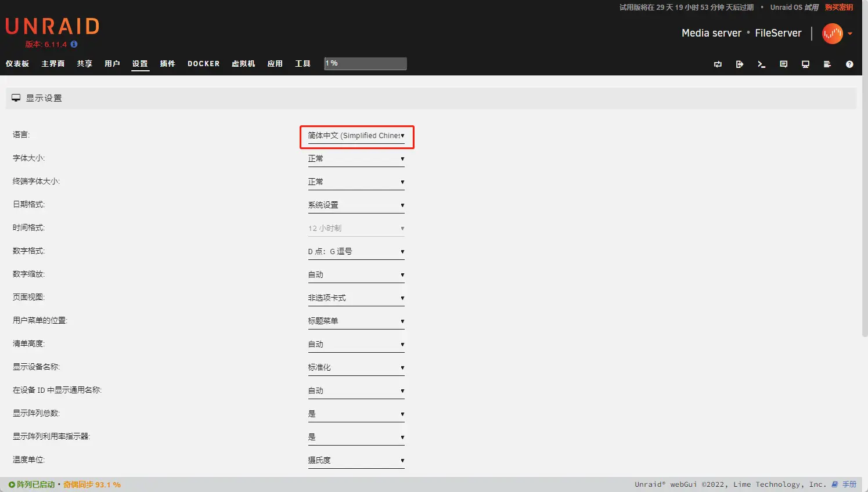This screenshot has width=868, height=492.
Task: Open the 仪表板 dashboard tab
Action: coord(17,64)
